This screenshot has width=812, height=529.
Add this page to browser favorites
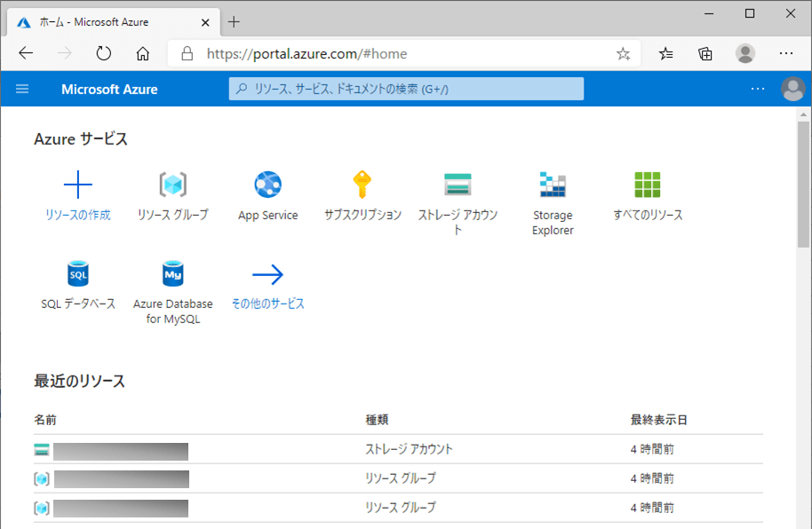623,53
